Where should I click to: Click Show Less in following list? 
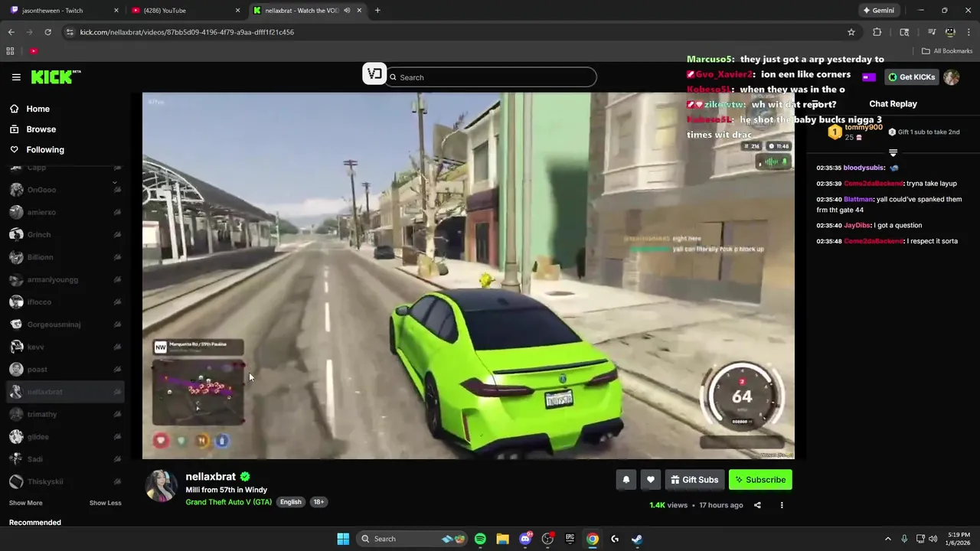click(x=106, y=503)
